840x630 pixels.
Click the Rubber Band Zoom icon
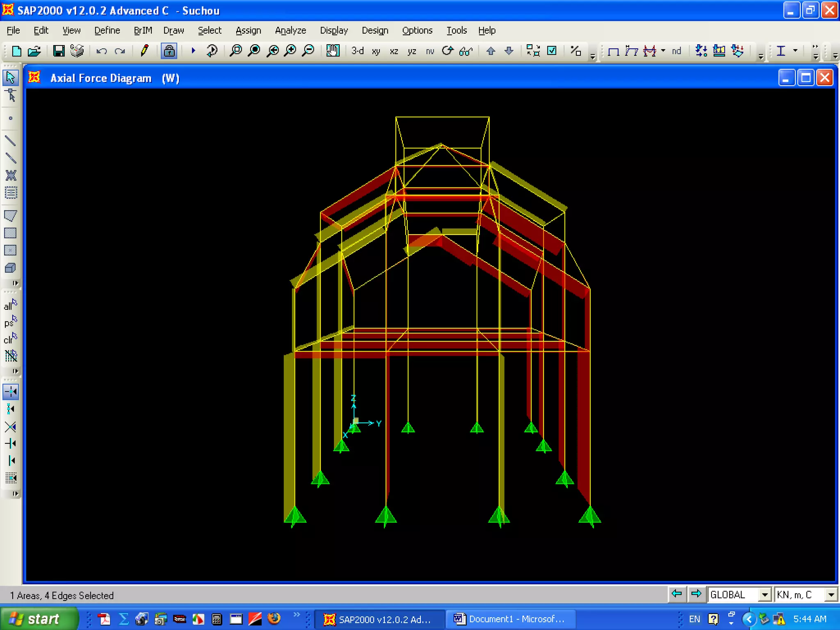[x=235, y=51]
